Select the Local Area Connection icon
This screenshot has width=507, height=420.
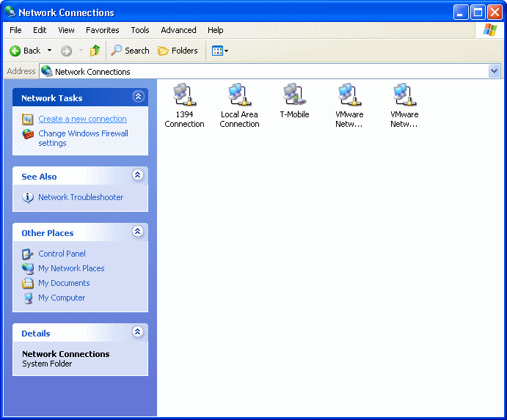(x=238, y=95)
